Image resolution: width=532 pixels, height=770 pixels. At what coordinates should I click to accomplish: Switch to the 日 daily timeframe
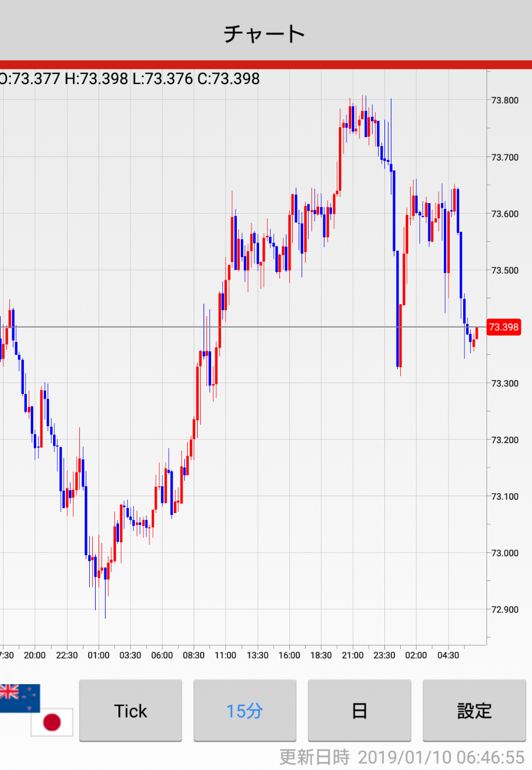coord(359,710)
